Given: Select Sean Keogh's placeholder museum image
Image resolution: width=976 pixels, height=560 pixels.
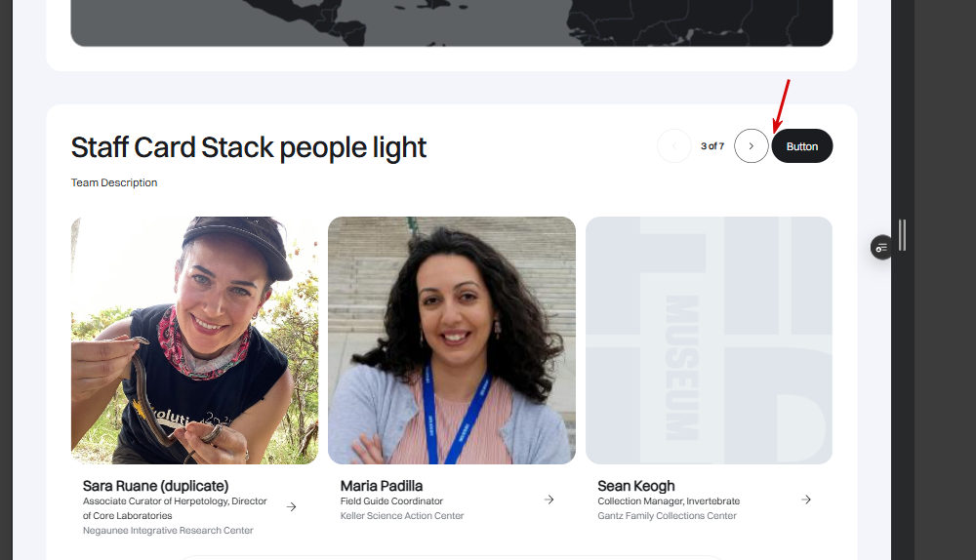Looking at the screenshot, I should click(x=709, y=340).
